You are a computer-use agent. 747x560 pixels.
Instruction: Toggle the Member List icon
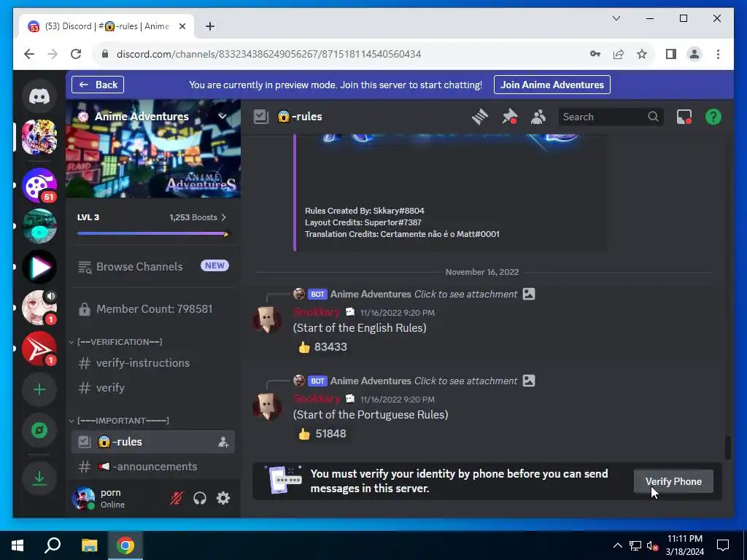tap(538, 117)
